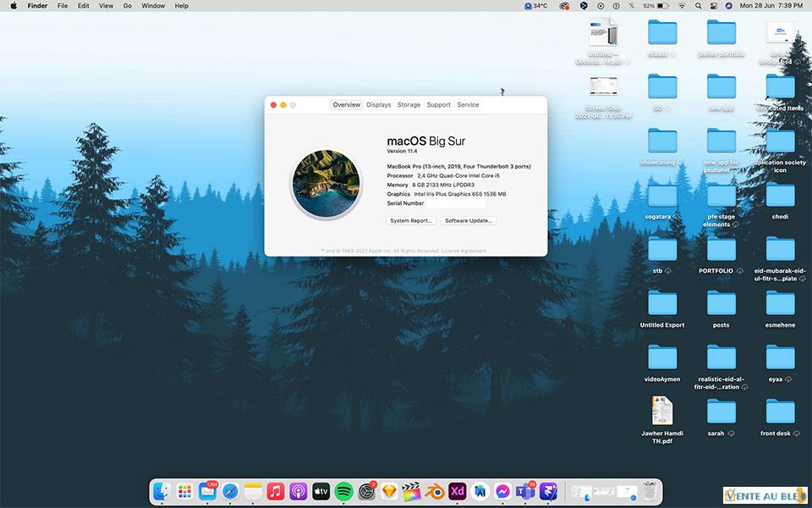Switch to the Service tab
The width and height of the screenshot is (812, 508).
click(x=468, y=105)
